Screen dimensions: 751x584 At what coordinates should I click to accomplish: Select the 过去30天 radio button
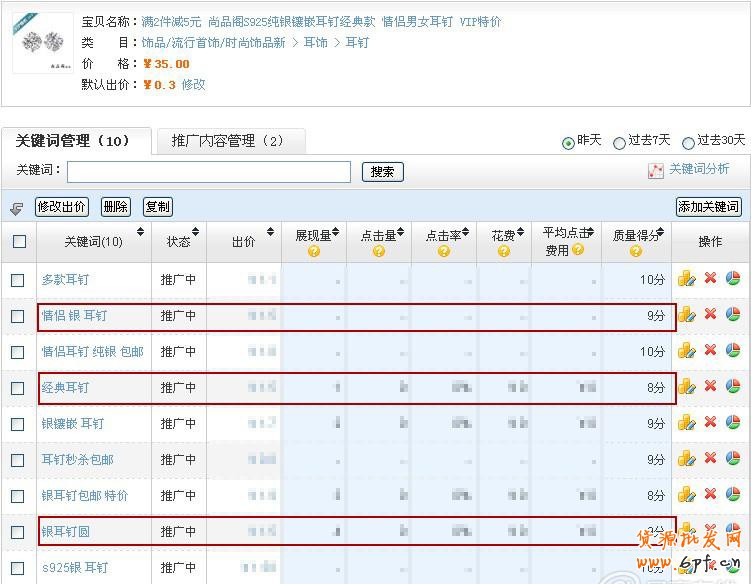click(x=688, y=143)
